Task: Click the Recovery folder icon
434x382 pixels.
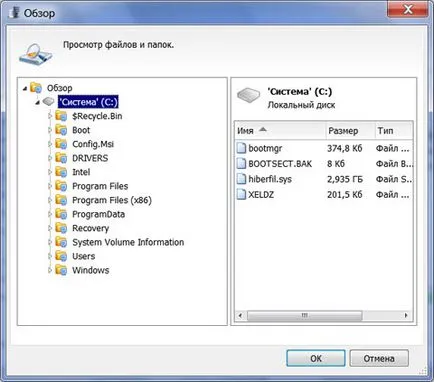Action: [61, 228]
